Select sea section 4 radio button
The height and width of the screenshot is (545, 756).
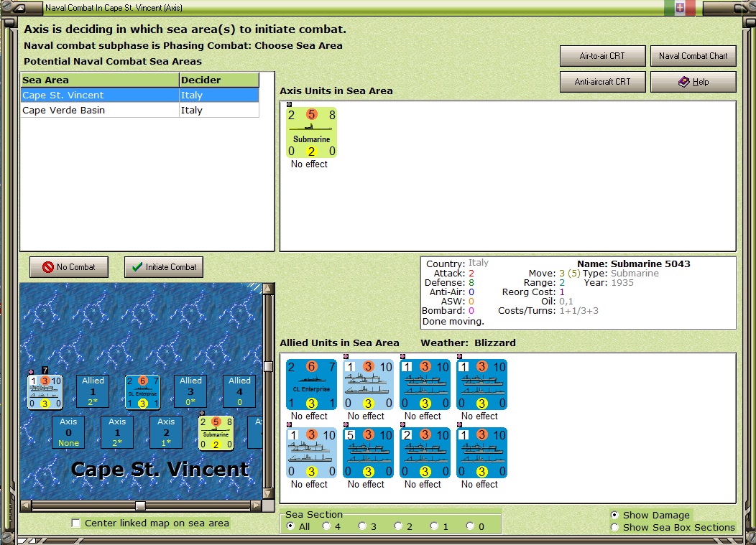[326, 526]
